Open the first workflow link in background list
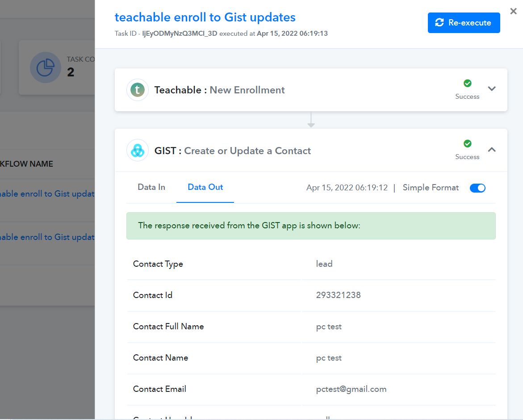523x420 pixels. (47, 194)
